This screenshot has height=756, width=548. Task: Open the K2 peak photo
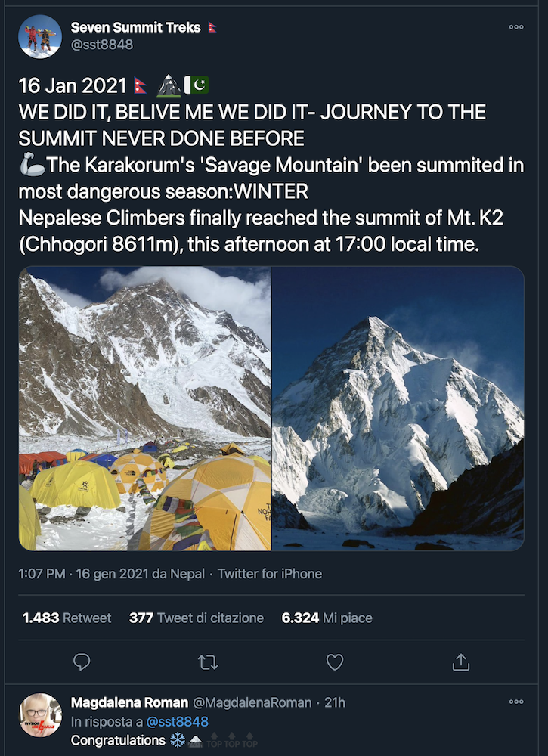point(398,409)
